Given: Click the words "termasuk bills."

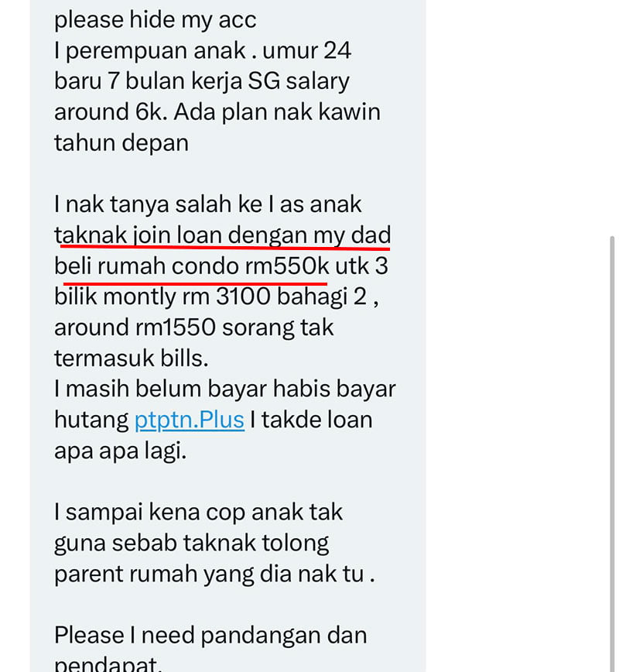Looking at the screenshot, I should tap(131, 358).
